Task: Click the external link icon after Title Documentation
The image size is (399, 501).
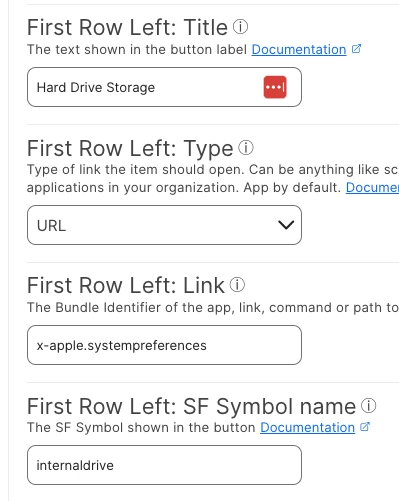Action: 356,49
